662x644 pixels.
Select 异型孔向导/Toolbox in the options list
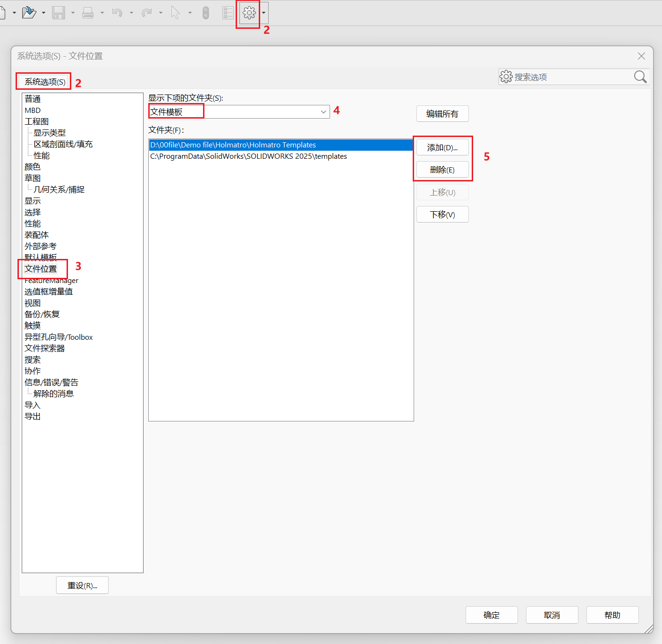coord(59,337)
